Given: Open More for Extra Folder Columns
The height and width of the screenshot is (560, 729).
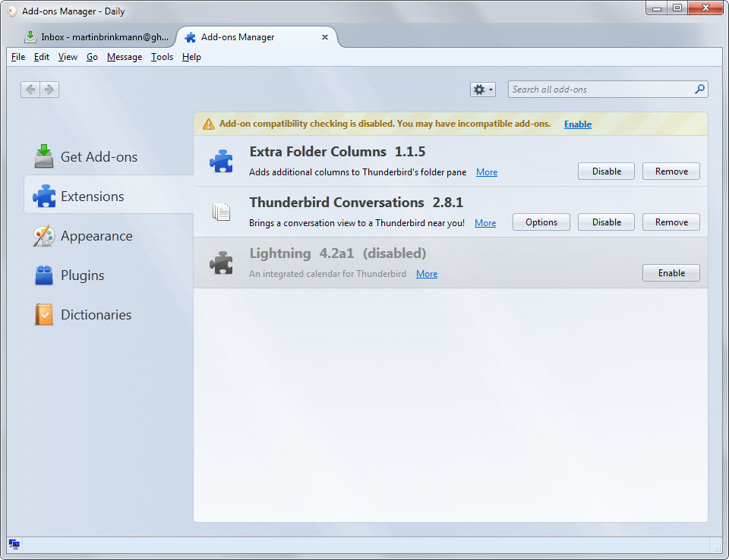Looking at the screenshot, I should click(x=487, y=172).
